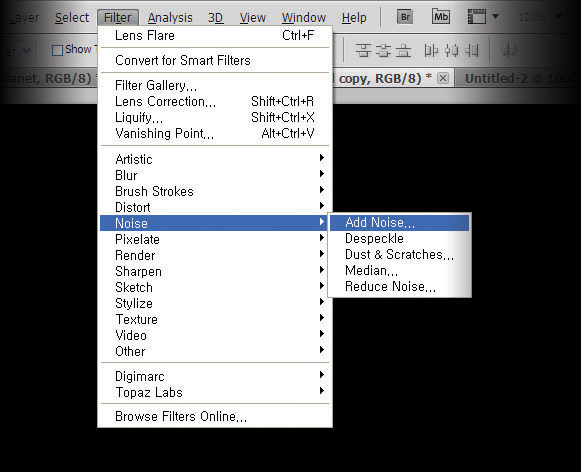The image size is (581, 472).
Task: Click the align top edges icon
Action: click(x=363, y=50)
